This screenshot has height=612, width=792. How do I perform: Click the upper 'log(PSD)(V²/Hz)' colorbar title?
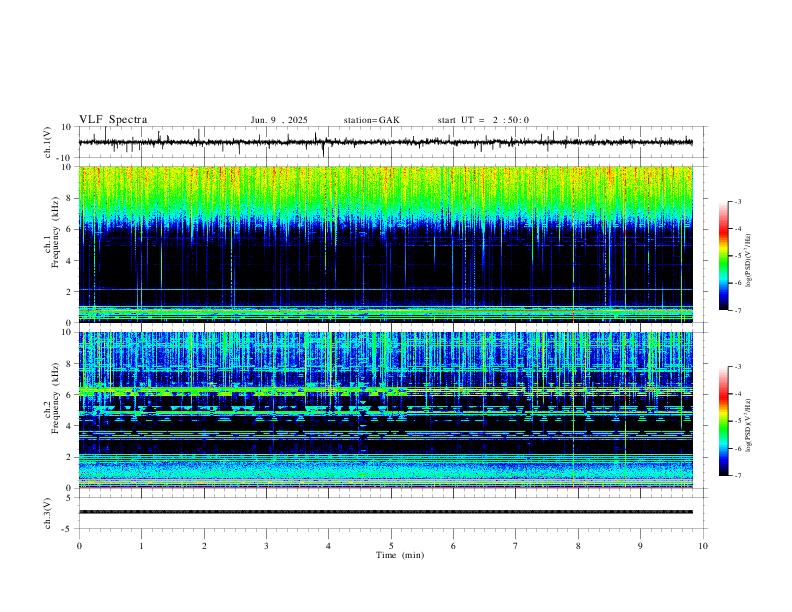pyautogui.click(x=749, y=260)
